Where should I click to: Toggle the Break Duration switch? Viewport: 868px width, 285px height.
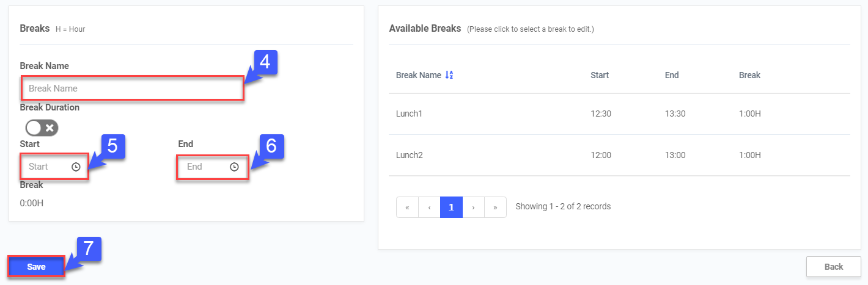42,128
